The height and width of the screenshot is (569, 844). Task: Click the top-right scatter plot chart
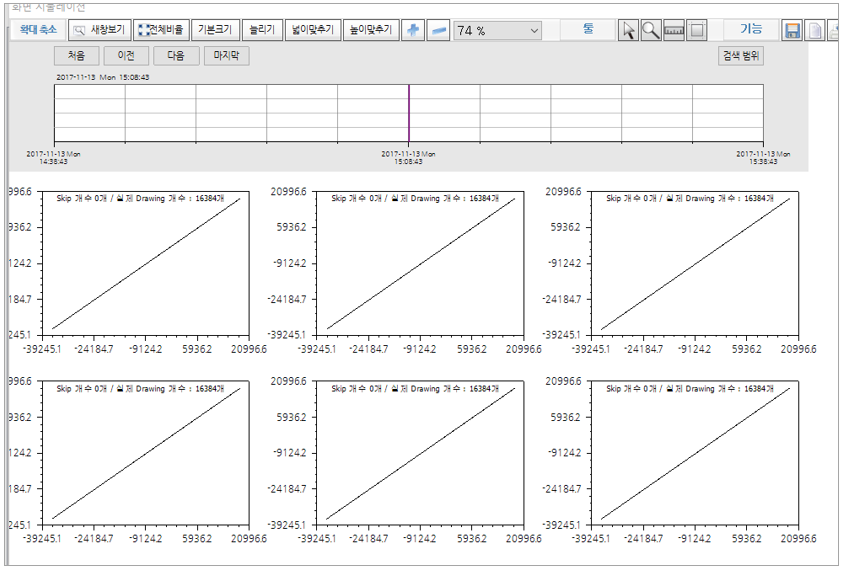pyautogui.click(x=695, y=263)
